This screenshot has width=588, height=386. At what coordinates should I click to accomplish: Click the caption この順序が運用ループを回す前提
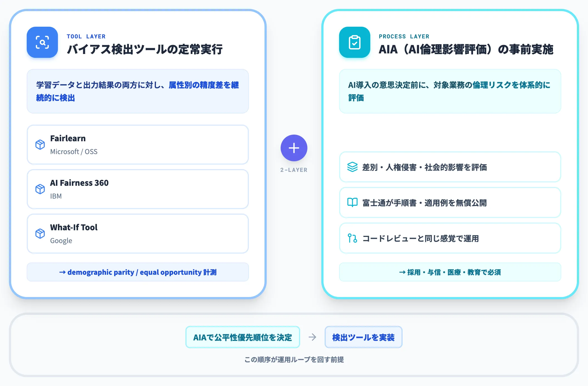(294, 360)
